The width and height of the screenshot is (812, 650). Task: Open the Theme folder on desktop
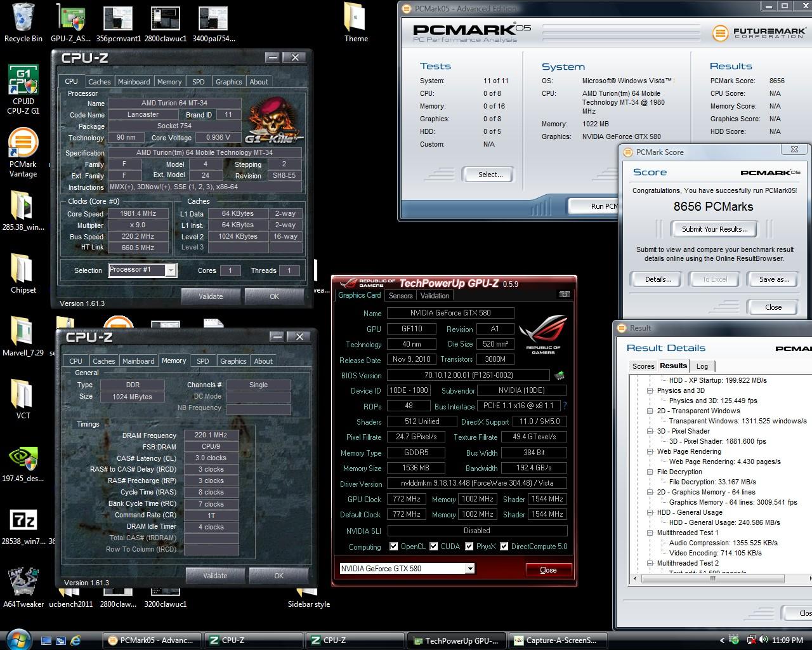click(x=356, y=23)
